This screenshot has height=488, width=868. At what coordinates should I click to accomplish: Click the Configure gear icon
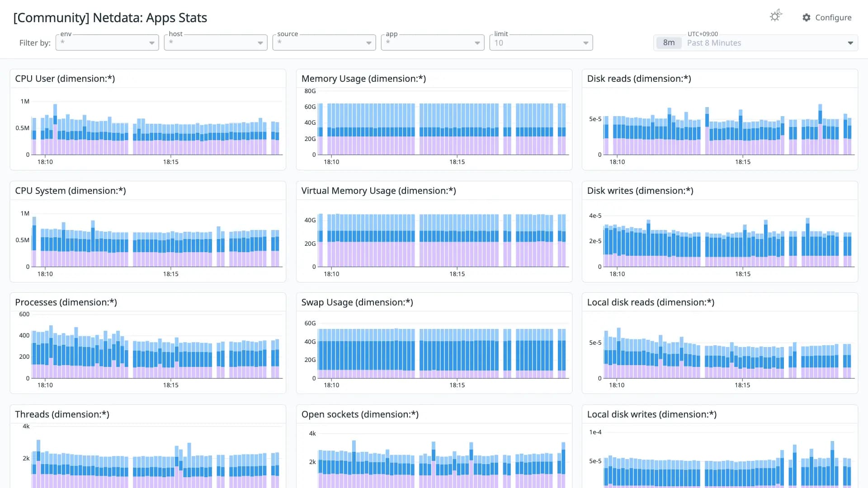(x=807, y=17)
